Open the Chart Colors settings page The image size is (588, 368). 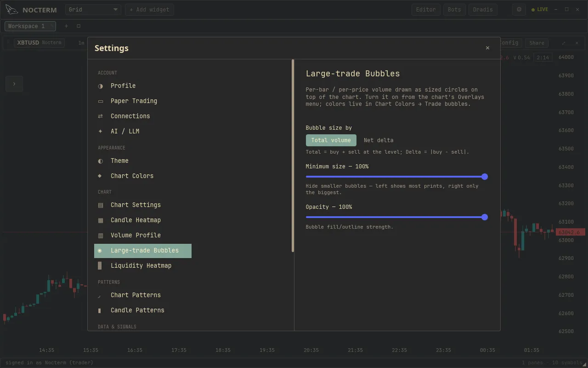(143, 176)
